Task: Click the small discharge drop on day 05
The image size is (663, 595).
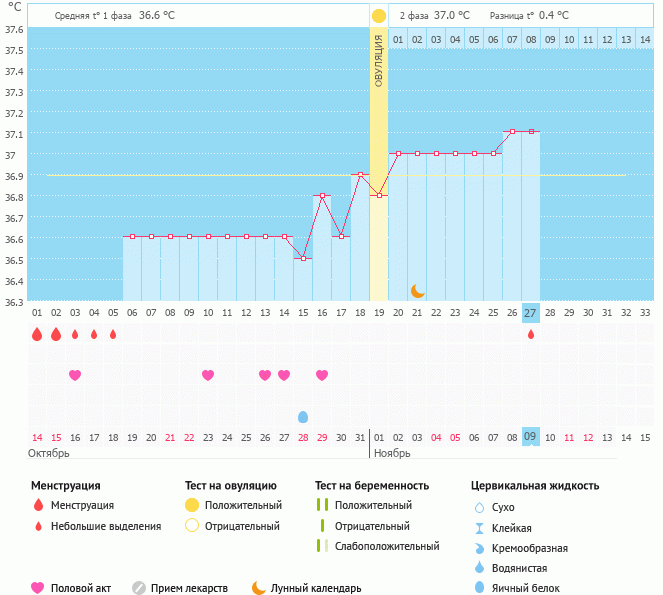Action: 113,334
